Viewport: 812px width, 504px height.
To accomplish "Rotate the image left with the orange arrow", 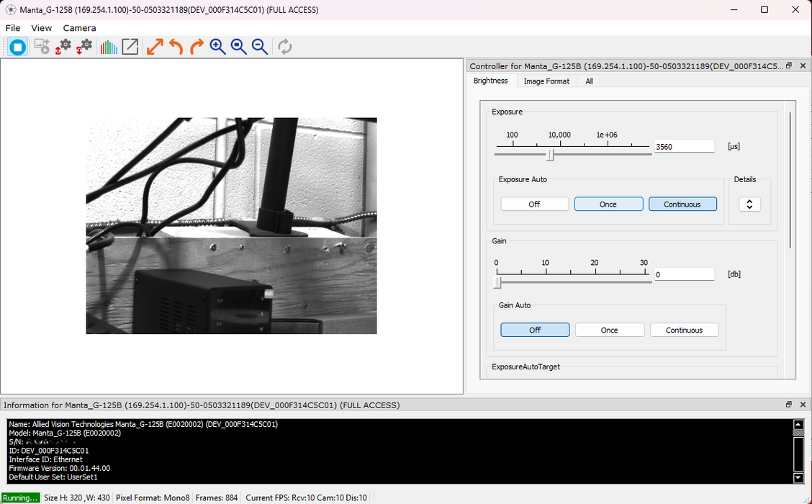I will click(x=176, y=48).
